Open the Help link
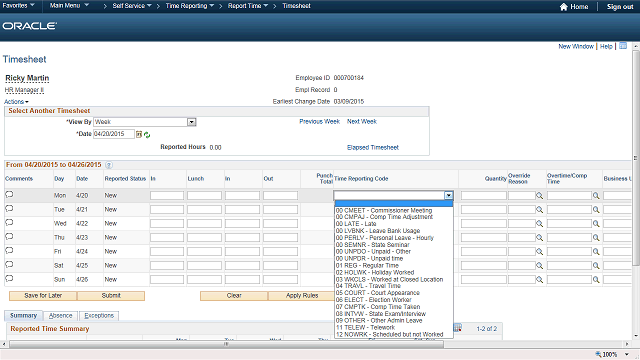 (x=606, y=47)
